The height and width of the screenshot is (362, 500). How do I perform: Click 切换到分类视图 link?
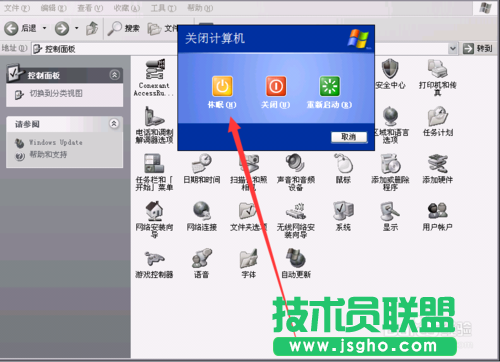56,94
